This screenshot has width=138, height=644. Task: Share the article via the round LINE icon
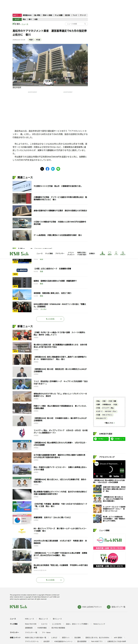coord(58,169)
